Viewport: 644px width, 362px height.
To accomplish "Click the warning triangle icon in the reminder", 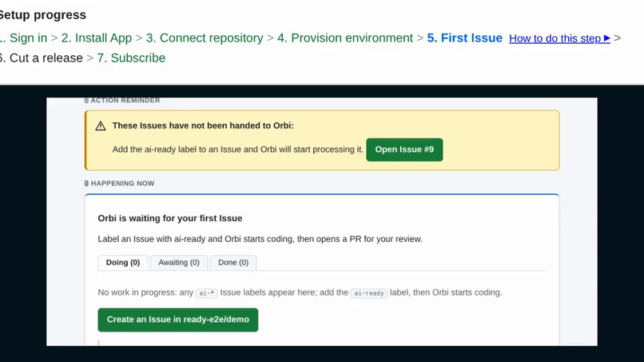I will tap(101, 126).
